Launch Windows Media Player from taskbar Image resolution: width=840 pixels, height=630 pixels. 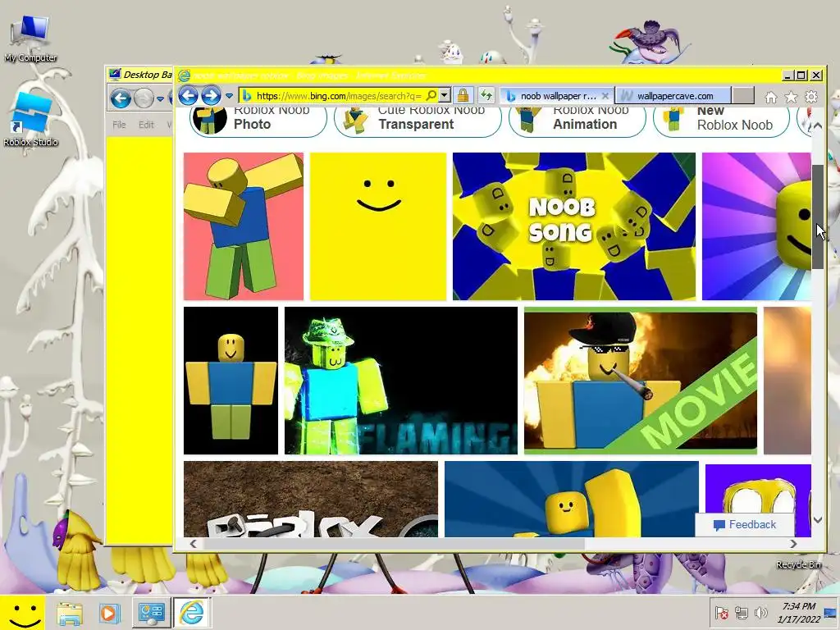109,613
